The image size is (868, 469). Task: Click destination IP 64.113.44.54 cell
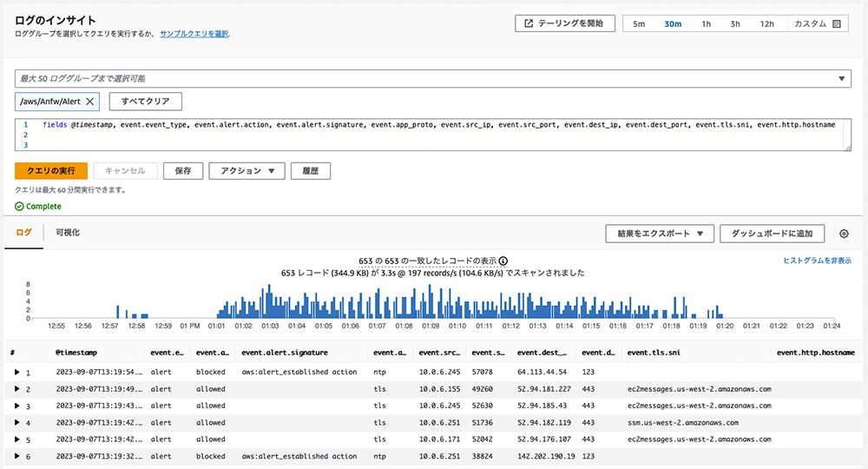[x=542, y=372]
